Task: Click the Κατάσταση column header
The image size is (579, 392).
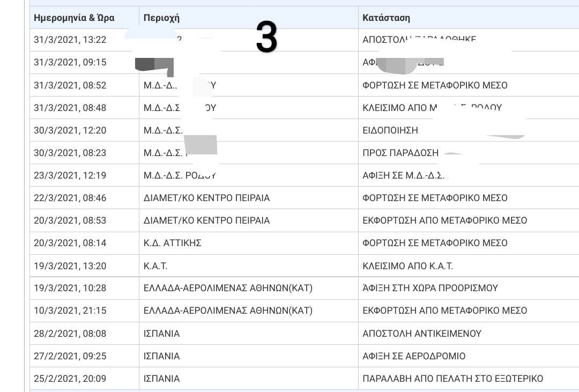Action: tap(386, 18)
